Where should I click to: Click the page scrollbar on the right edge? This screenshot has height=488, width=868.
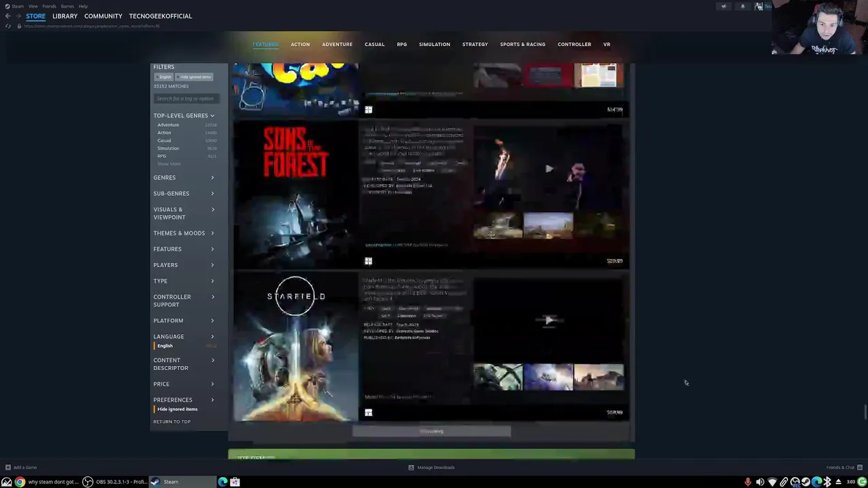pyautogui.click(x=865, y=412)
